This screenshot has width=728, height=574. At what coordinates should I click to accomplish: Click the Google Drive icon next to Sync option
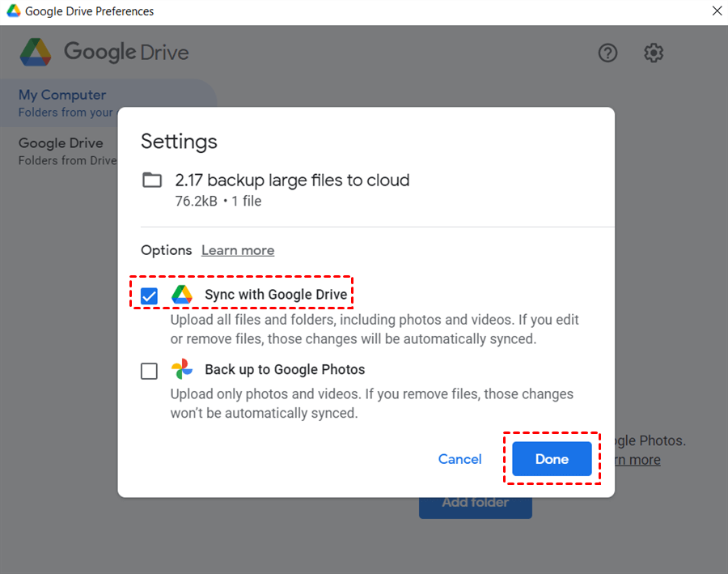(x=182, y=293)
